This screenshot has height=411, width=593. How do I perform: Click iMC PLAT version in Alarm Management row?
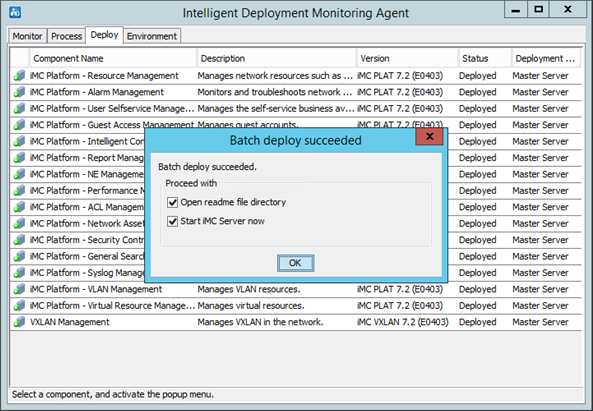(400, 92)
